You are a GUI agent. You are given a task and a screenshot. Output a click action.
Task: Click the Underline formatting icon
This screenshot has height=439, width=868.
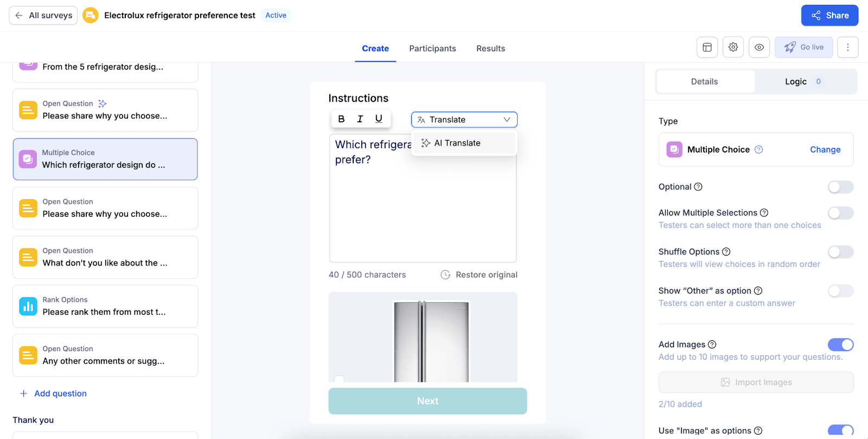click(x=379, y=119)
